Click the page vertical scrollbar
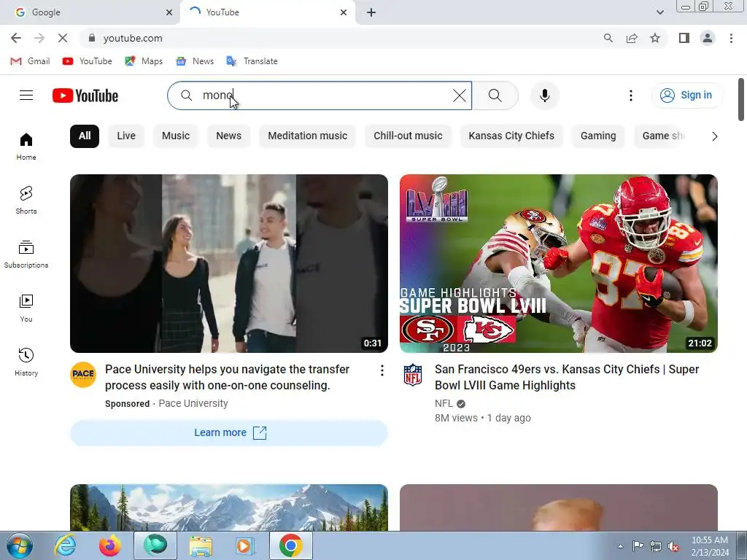 click(x=741, y=100)
